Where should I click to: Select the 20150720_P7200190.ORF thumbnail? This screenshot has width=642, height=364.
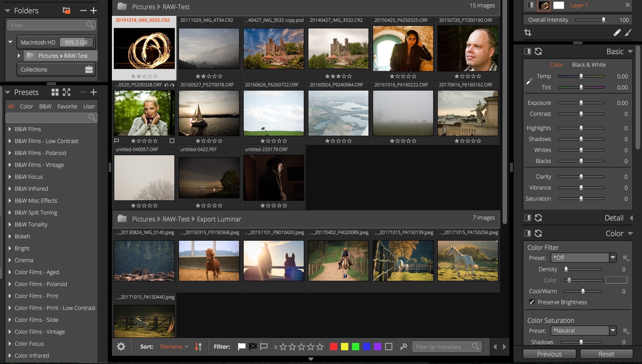coord(467,49)
